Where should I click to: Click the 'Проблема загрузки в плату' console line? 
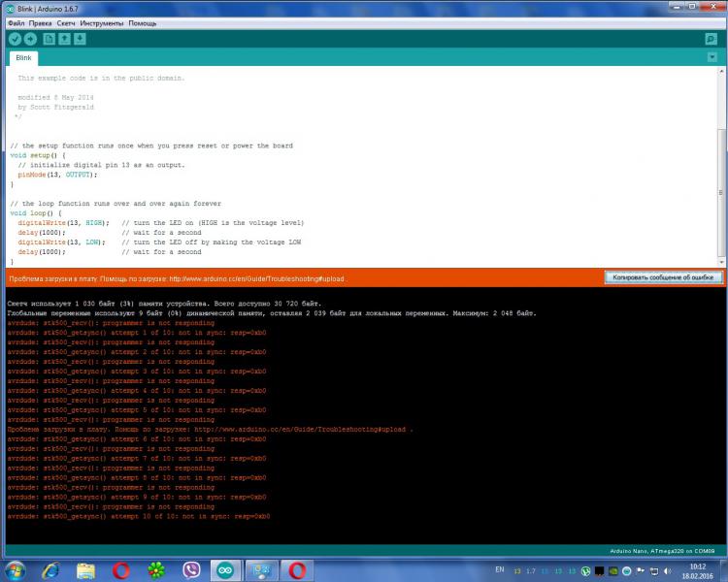tap(210, 430)
